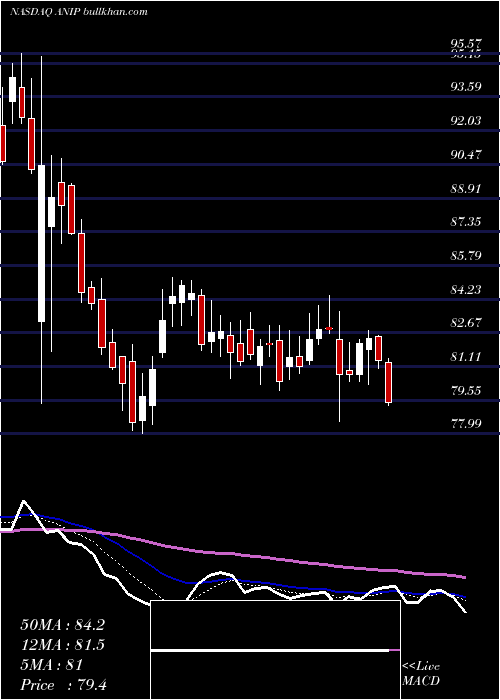Select the 79.55 price axis label
500x700 pixels.
click(x=466, y=391)
